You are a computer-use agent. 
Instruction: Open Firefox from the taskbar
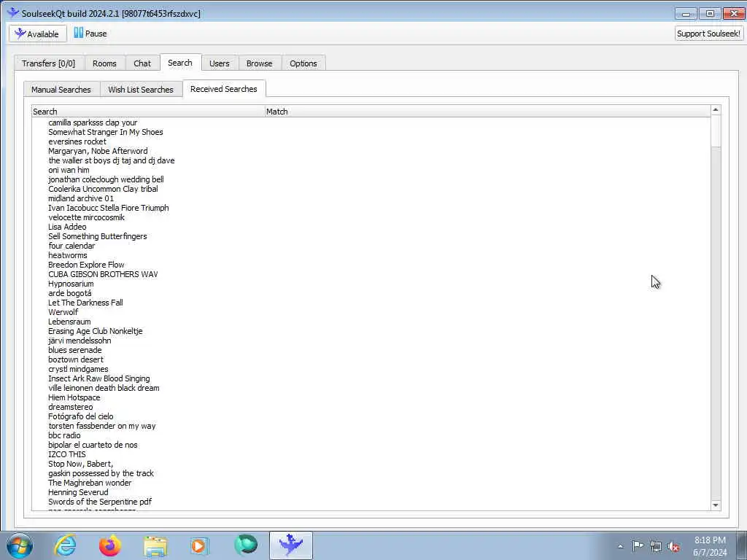[110, 545]
